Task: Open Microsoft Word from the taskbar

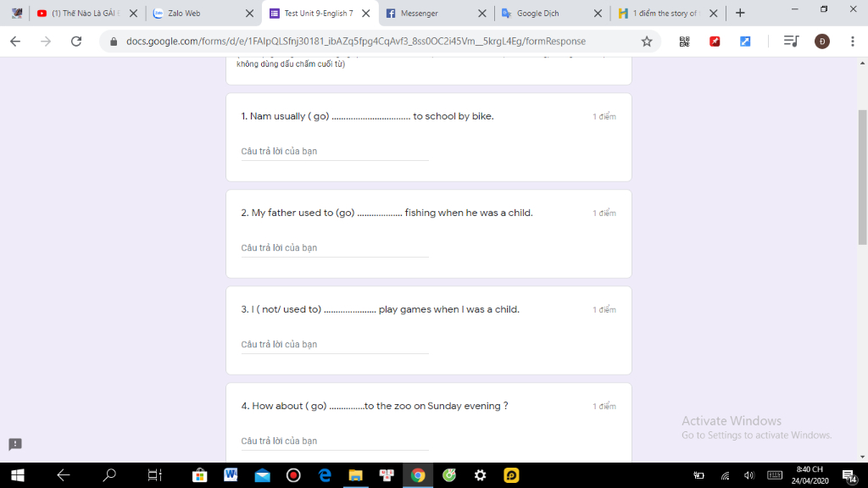Action: pyautogui.click(x=231, y=475)
